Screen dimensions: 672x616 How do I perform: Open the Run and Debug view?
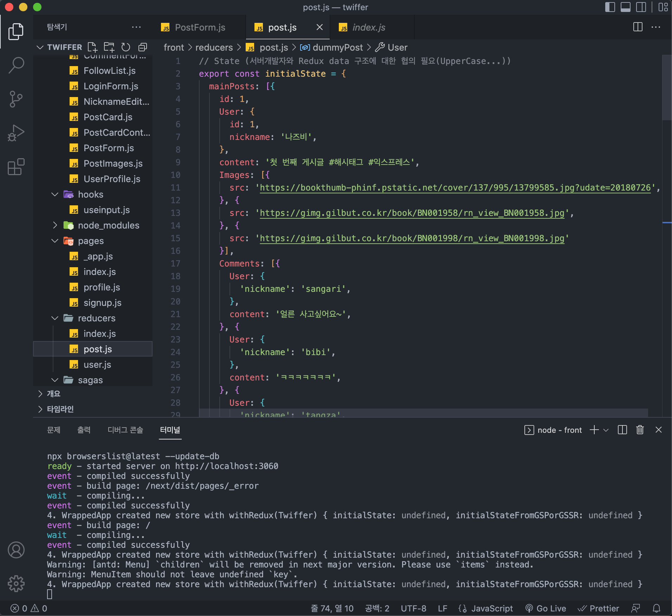(x=16, y=133)
